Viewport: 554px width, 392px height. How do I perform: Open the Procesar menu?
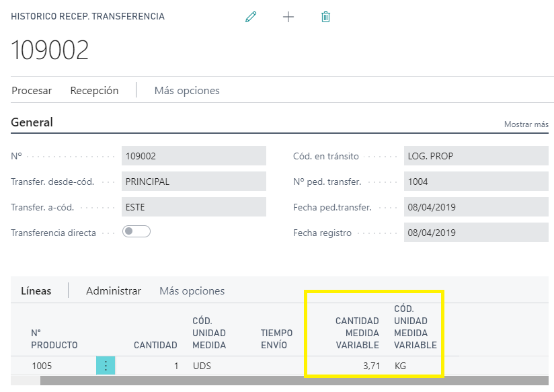[x=32, y=91]
